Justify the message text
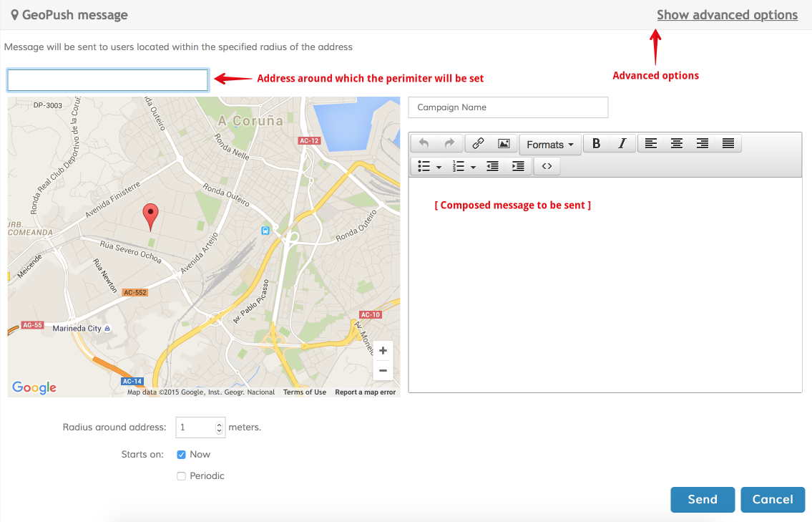 click(x=728, y=144)
